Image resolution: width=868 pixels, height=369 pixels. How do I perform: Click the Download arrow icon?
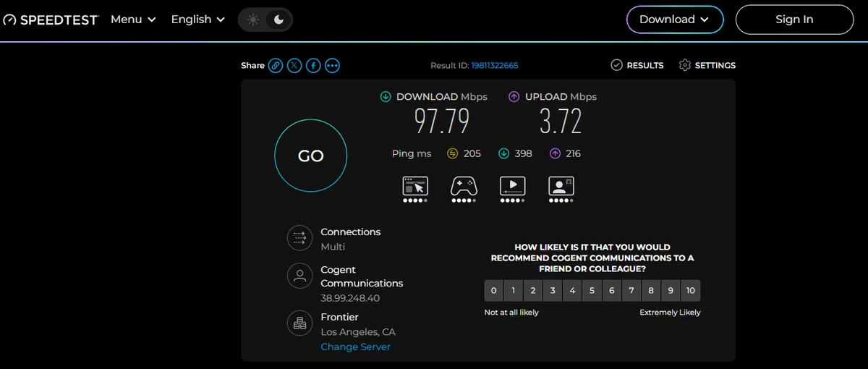(x=386, y=96)
